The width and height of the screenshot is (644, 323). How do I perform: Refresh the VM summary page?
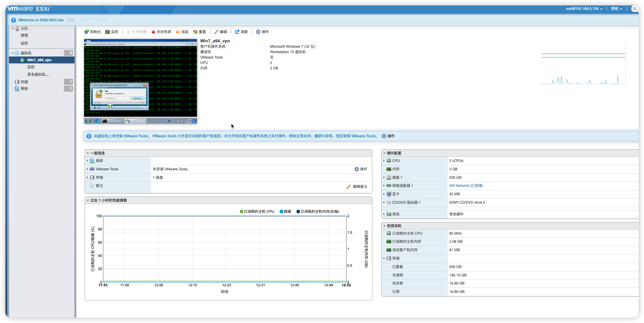[241, 32]
